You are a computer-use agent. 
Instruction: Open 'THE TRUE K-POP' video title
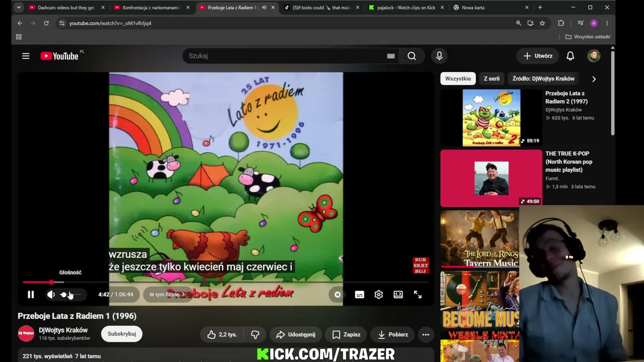pyautogui.click(x=569, y=162)
